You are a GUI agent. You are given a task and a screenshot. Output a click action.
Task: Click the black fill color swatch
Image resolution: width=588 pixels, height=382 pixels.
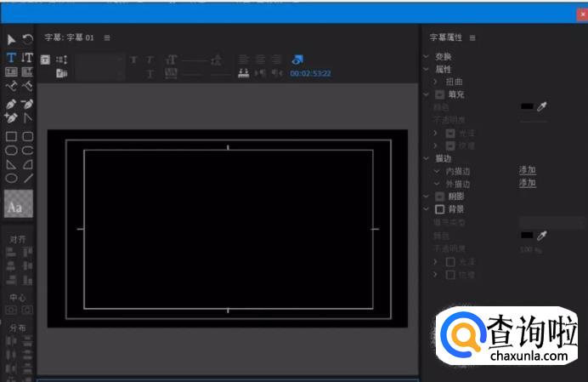coord(527,106)
